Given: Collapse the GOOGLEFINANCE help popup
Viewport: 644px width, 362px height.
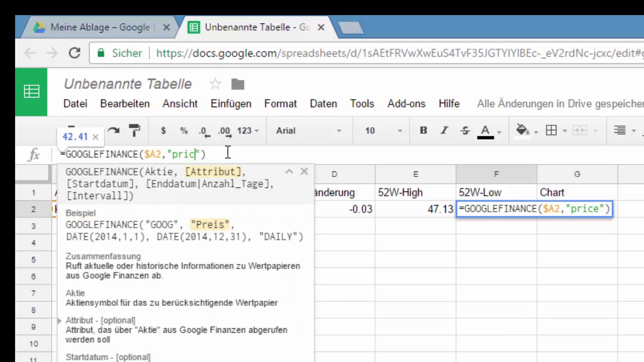Looking at the screenshot, I should 289,171.
